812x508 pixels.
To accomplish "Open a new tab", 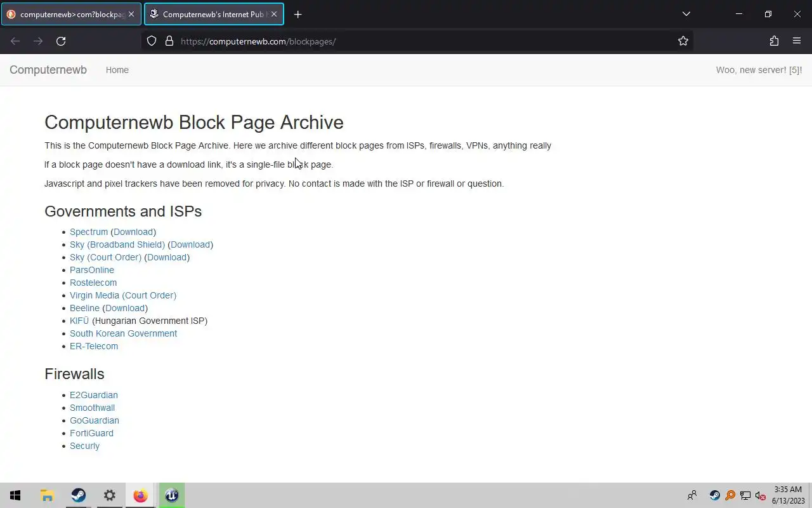I will click(298, 14).
